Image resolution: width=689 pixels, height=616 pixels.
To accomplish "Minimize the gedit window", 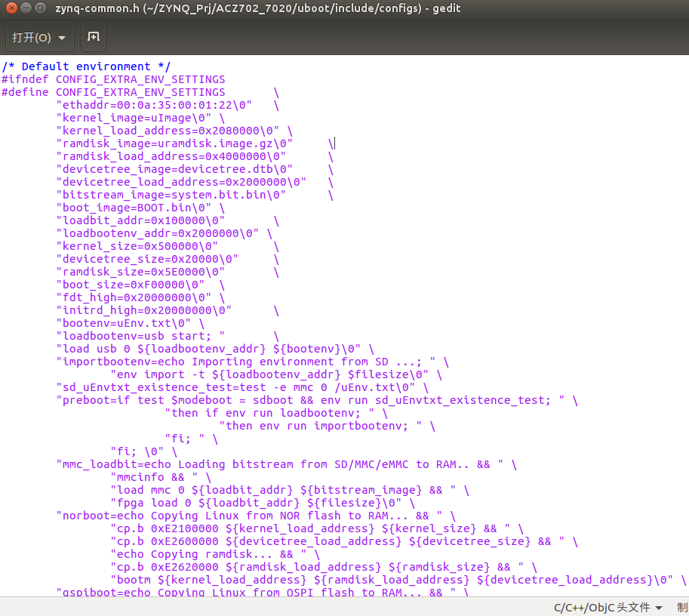I will [26, 8].
